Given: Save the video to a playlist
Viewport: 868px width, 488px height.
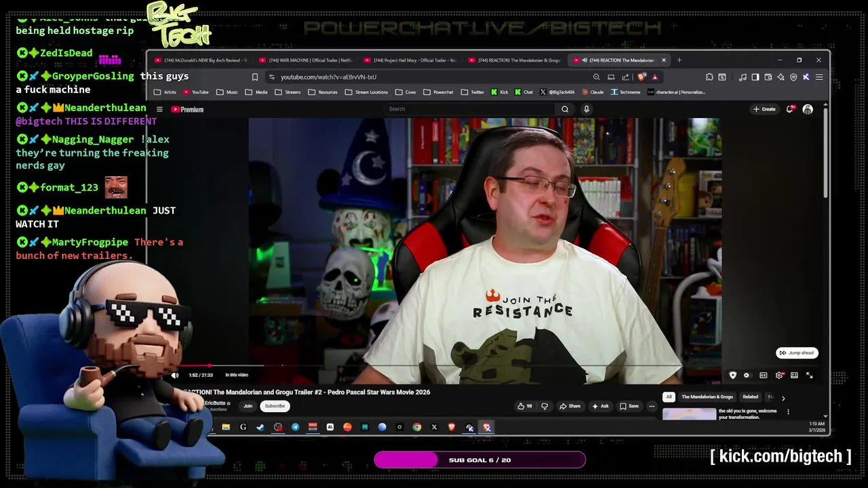Looking at the screenshot, I should 629,406.
